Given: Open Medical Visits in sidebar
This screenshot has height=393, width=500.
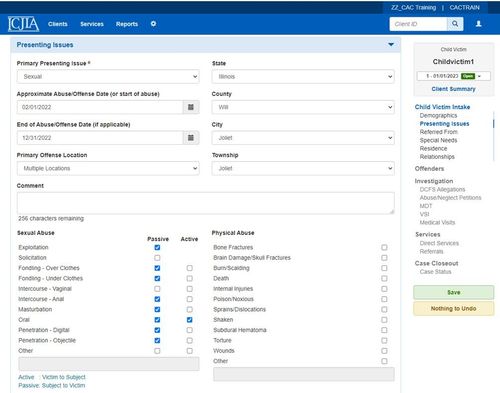Looking at the screenshot, I should click(437, 222).
